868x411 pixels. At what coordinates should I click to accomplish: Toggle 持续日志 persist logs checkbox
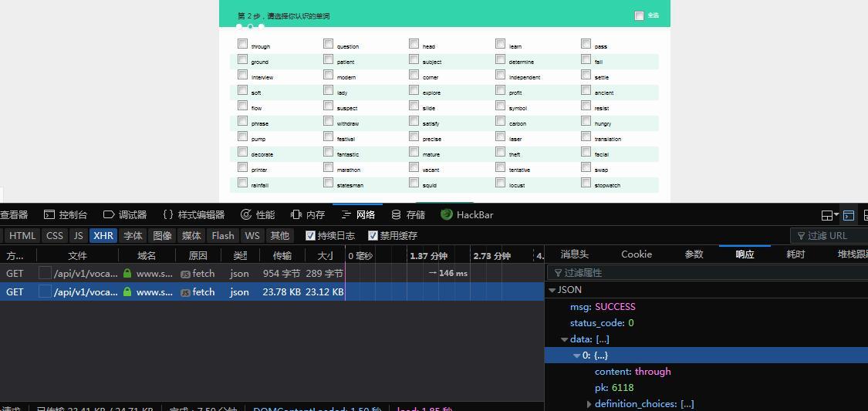point(311,236)
